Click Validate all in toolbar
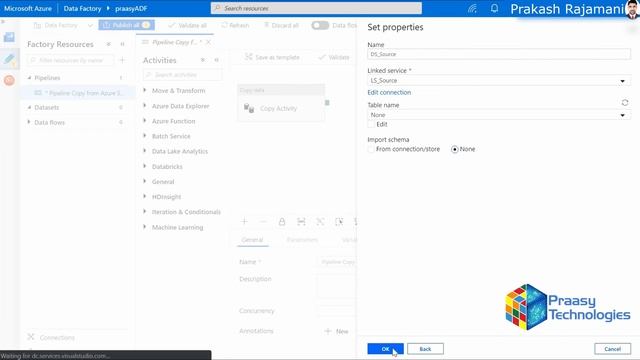The width and height of the screenshot is (640, 360). 188,25
